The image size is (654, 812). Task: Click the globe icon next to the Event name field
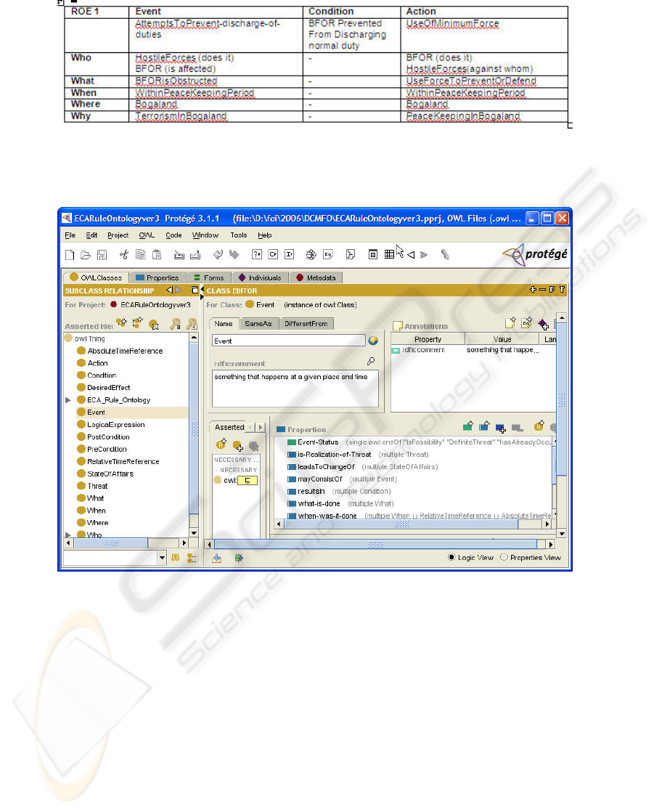(373, 340)
